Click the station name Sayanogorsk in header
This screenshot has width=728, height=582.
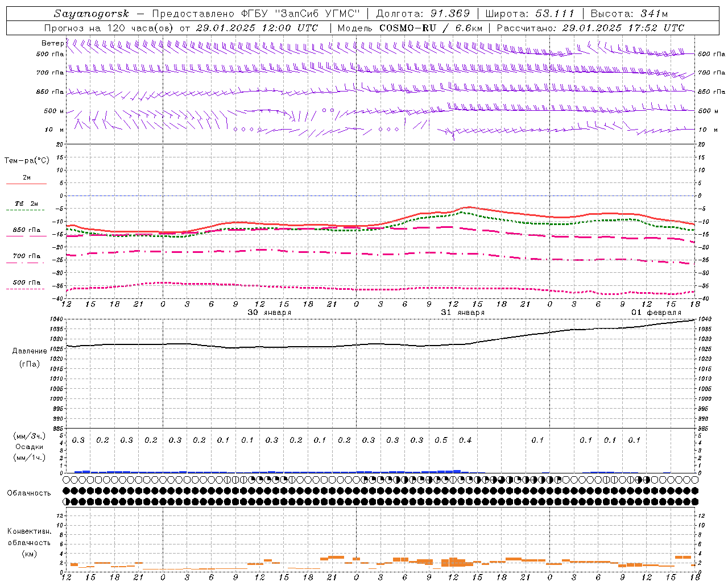92,14
